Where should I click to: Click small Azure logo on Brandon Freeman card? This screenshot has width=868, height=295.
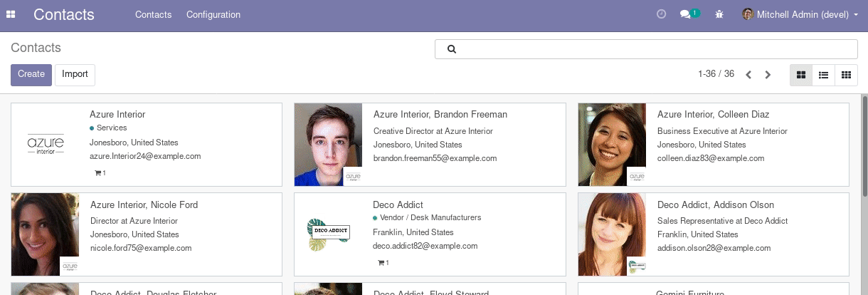(x=353, y=177)
